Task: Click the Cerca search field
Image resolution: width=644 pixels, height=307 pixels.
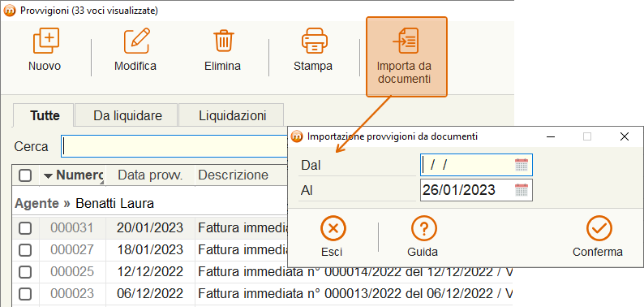Action: [x=174, y=146]
